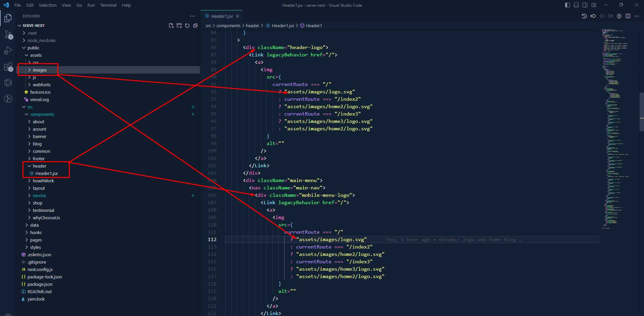Refresh the Explorer file tree

click(x=187, y=26)
